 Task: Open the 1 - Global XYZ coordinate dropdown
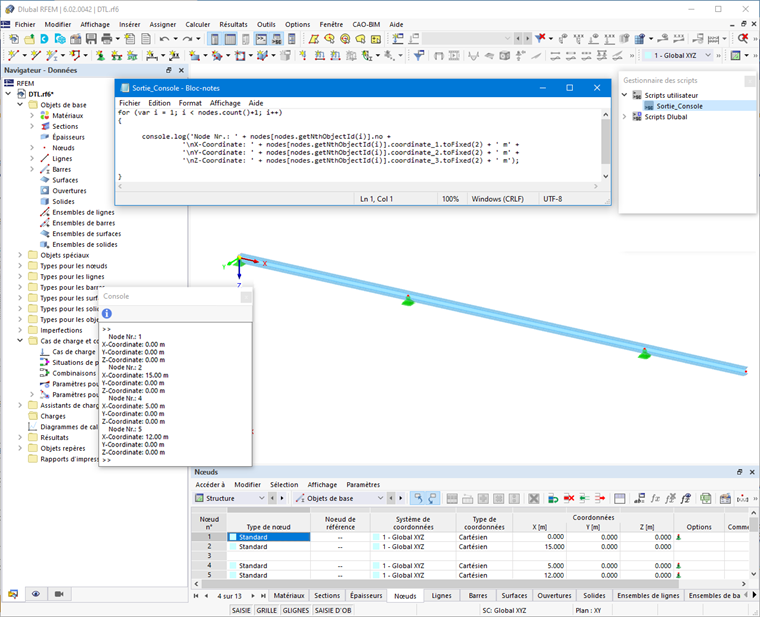pos(678,56)
